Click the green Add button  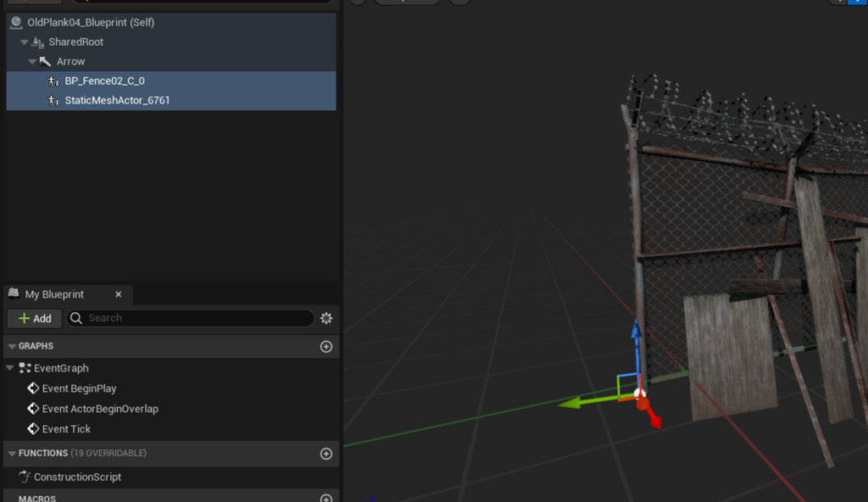(34, 318)
